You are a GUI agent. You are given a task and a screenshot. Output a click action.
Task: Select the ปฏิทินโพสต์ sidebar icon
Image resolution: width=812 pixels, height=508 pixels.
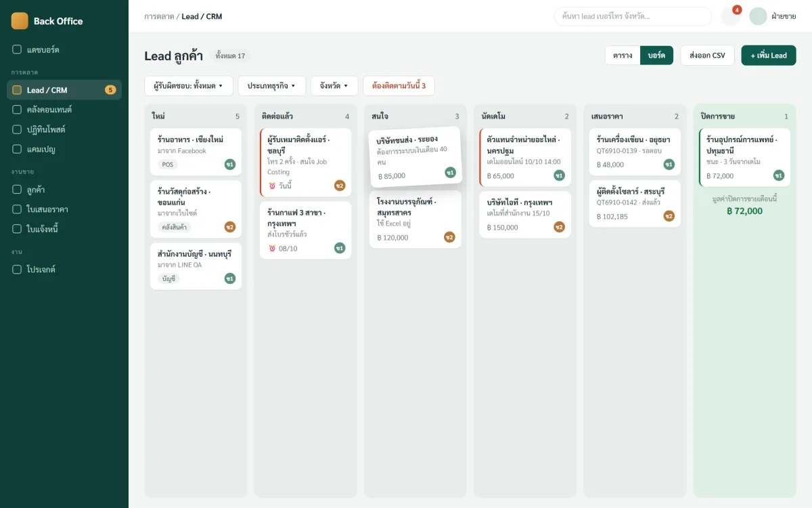tap(17, 129)
